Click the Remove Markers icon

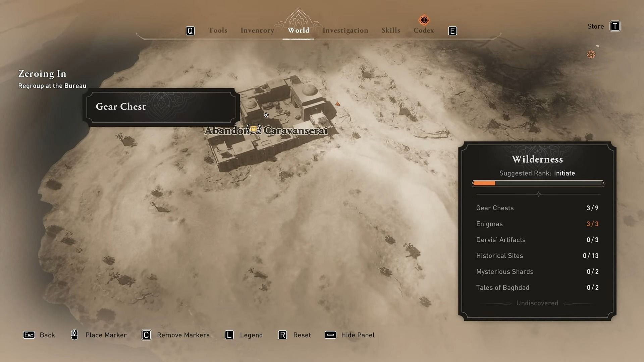coord(146,335)
